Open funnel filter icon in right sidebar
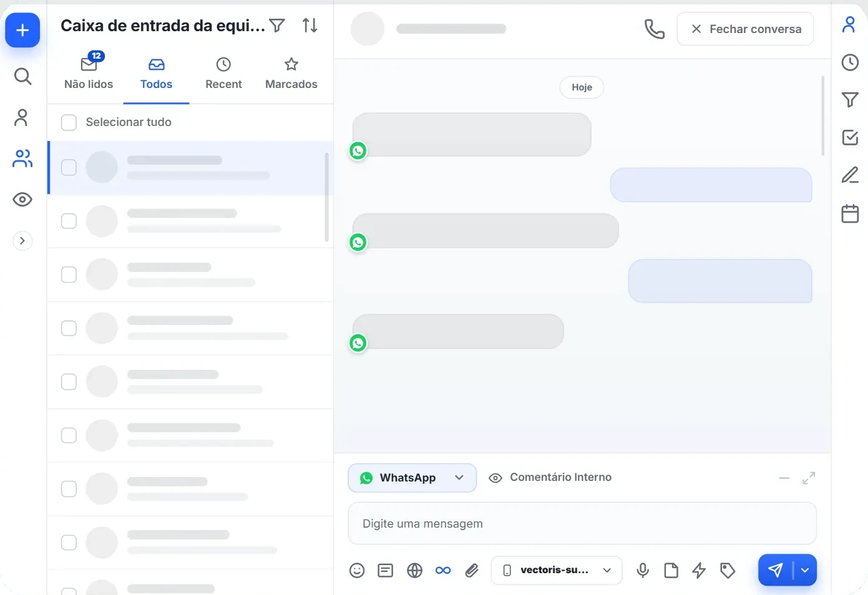 click(850, 100)
